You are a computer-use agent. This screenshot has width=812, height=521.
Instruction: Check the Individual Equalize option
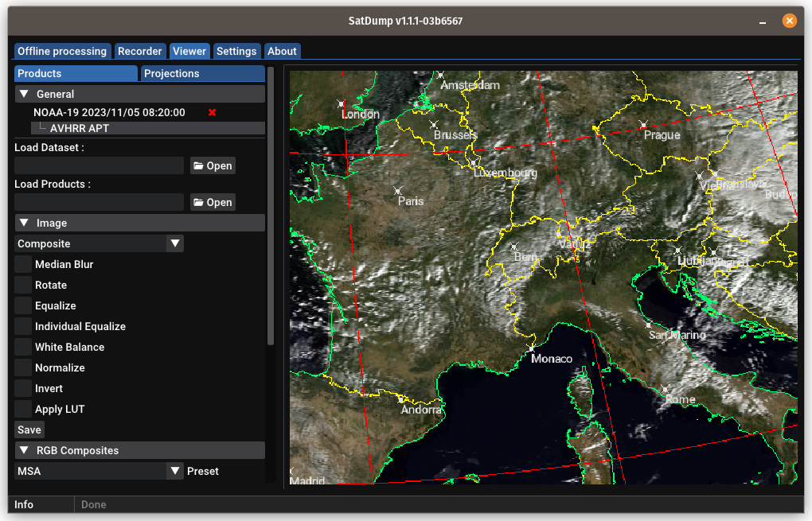(23, 326)
